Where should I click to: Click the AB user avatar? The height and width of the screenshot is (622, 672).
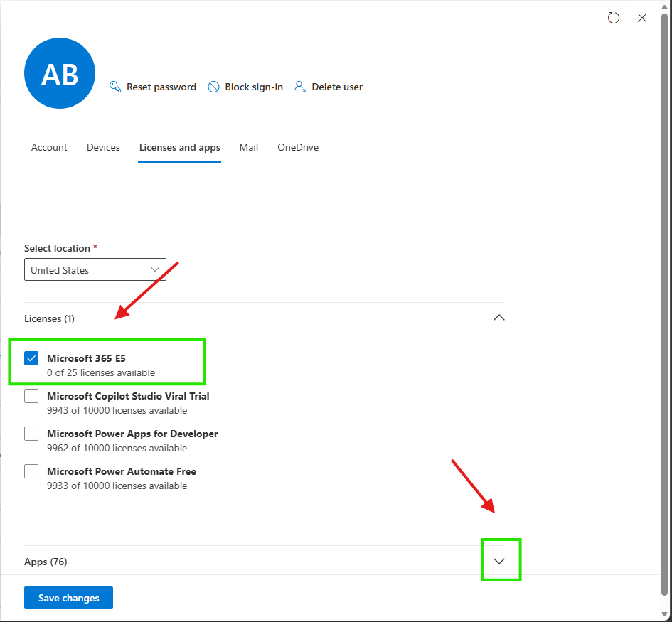(x=60, y=73)
